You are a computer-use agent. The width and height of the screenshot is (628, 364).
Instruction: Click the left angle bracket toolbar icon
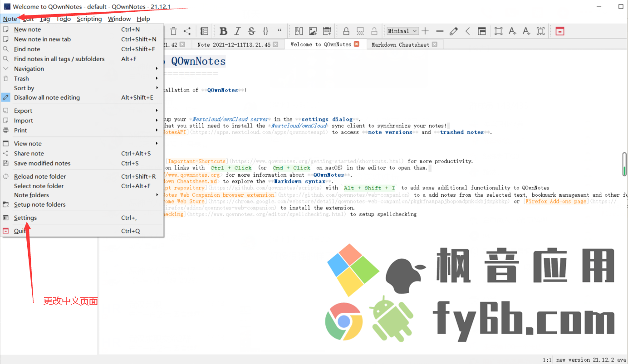point(468,31)
